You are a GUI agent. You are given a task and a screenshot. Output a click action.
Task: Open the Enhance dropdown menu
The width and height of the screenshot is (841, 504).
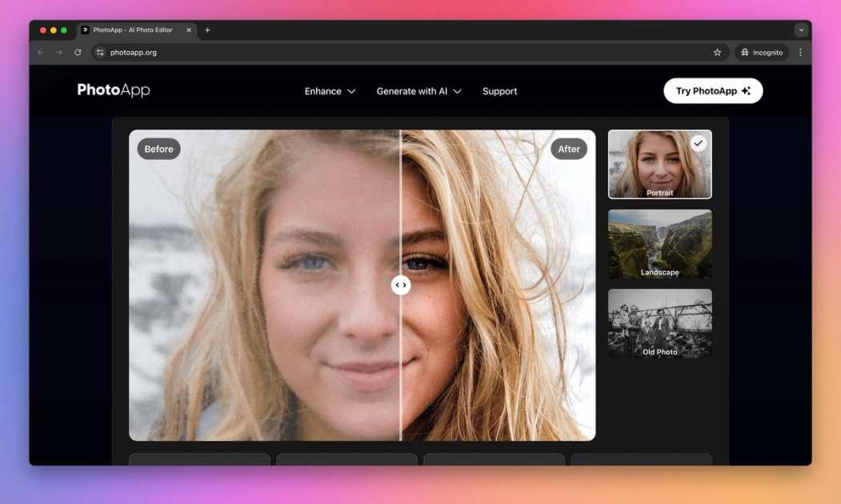pyautogui.click(x=329, y=90)
